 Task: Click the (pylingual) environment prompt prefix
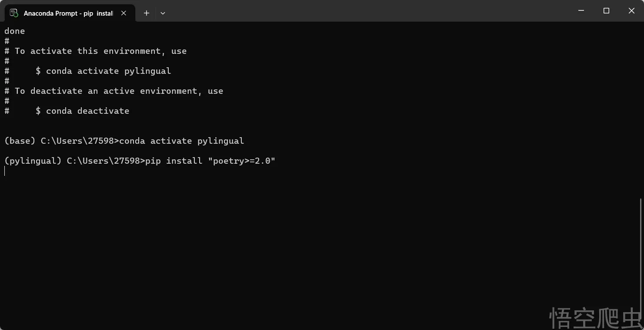33,161
